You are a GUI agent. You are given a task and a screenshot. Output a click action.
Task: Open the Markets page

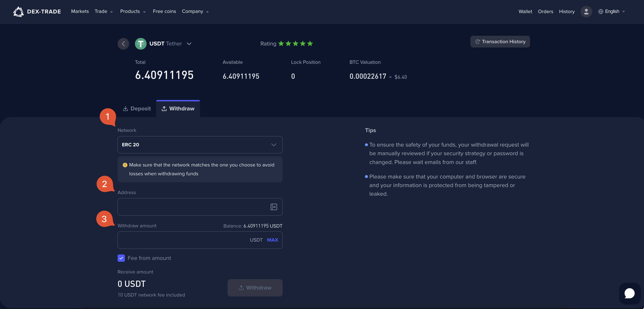(x=80, y=11)
